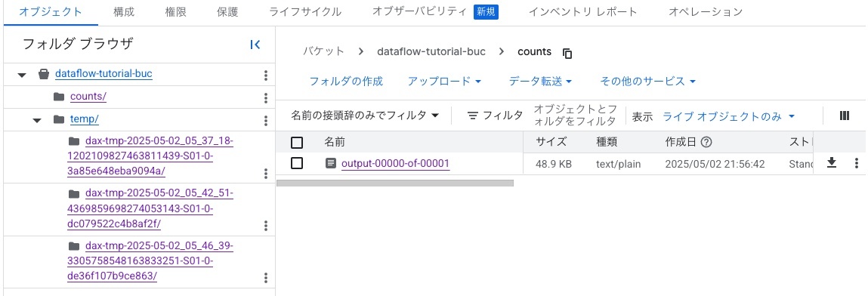Download output-00000-of-00001 file
868x296 pixels.
point(831,162)
